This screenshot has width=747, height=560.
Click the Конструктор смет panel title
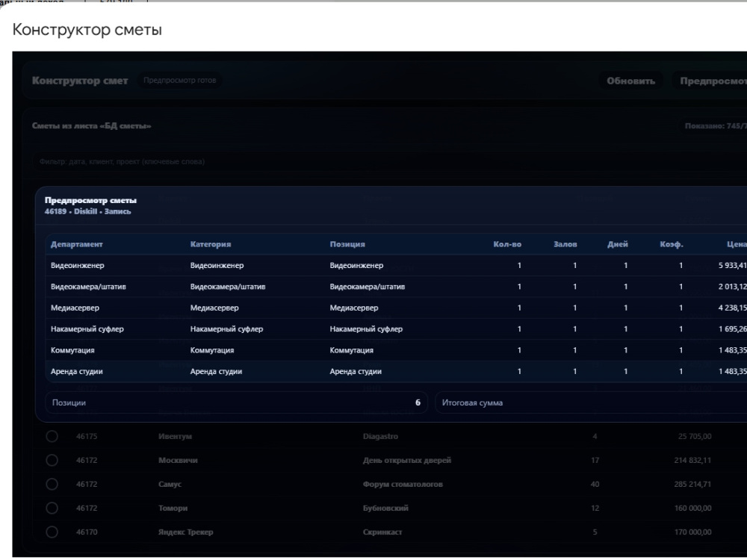tap(80, 81)
